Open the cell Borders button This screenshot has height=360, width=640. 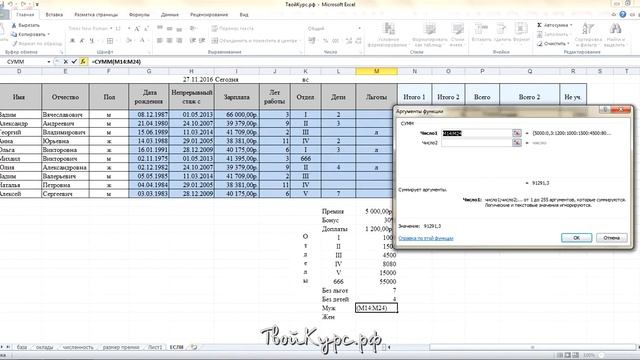coord(110,40)
